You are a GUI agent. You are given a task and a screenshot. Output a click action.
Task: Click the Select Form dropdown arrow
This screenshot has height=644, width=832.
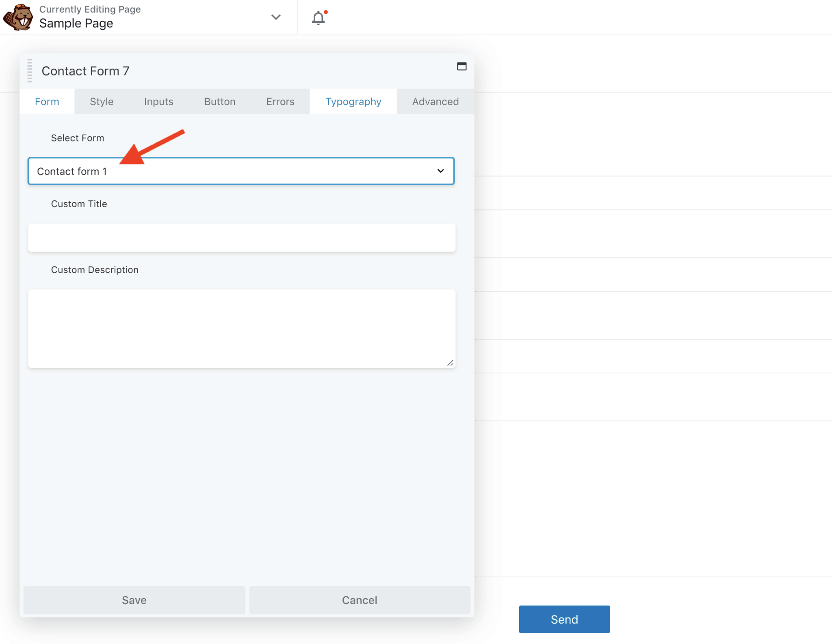(441, 171)
